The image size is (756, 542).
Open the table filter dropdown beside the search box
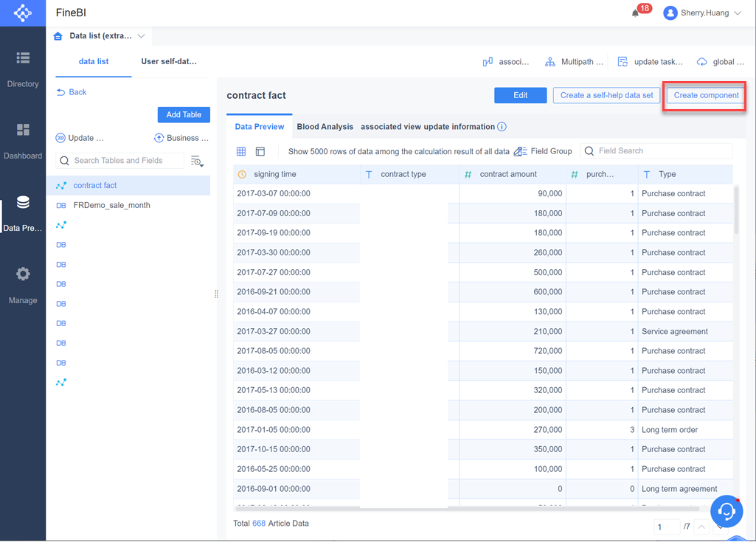pos(197,160)
